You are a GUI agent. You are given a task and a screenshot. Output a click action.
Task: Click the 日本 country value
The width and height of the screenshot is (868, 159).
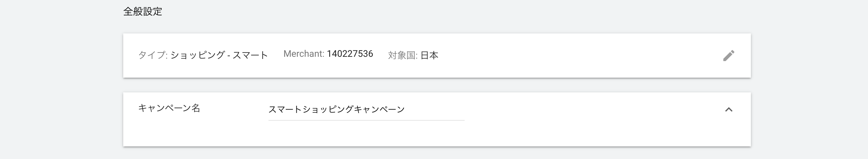tap(429, 55)
